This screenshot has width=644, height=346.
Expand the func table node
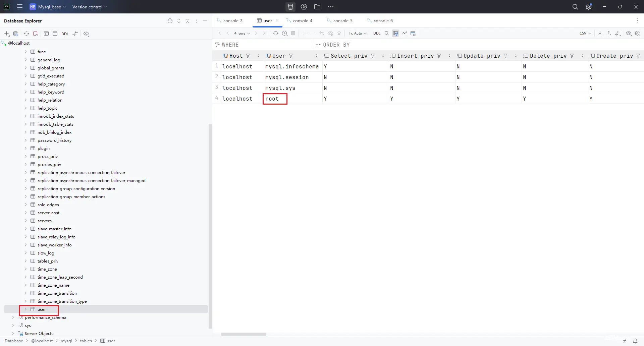25,52
